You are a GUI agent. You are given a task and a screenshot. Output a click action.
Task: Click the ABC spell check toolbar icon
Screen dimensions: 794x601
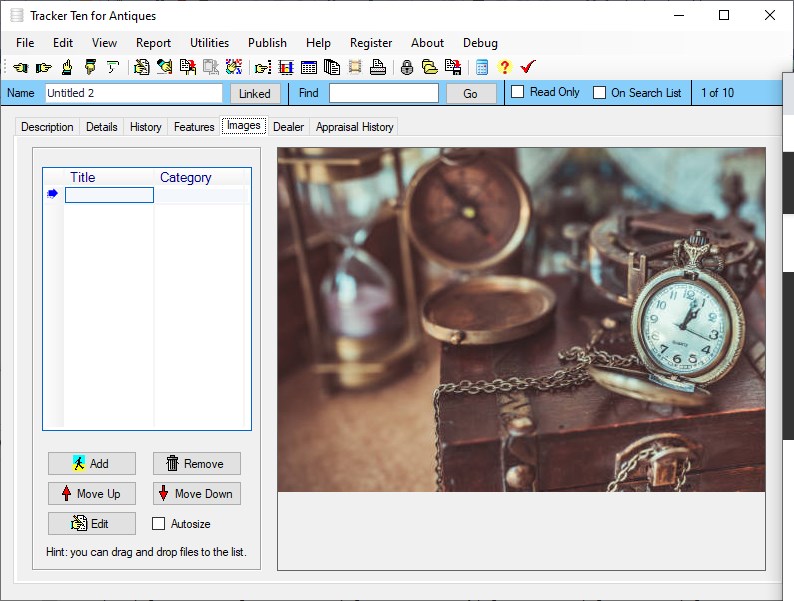pyautogui.click(x=234, y=67)
